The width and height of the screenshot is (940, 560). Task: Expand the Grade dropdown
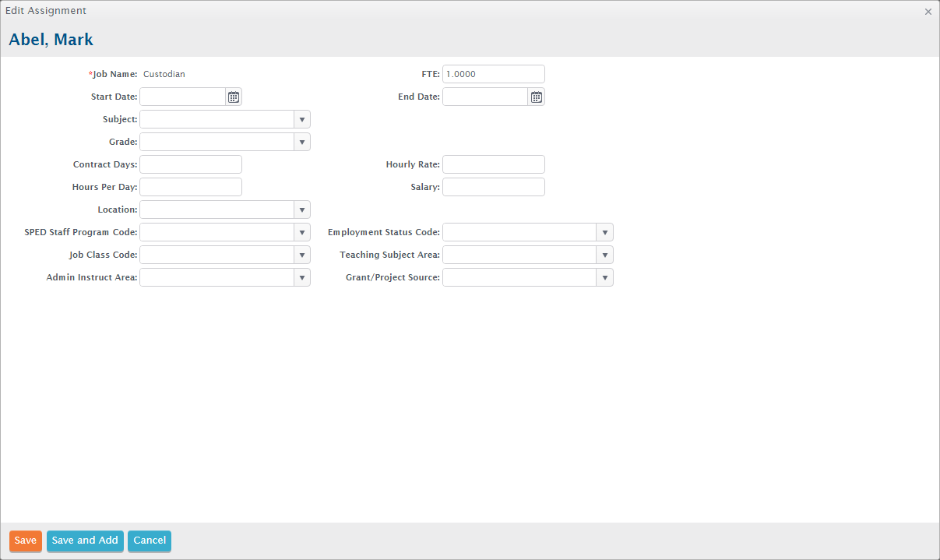pos(301,142)
